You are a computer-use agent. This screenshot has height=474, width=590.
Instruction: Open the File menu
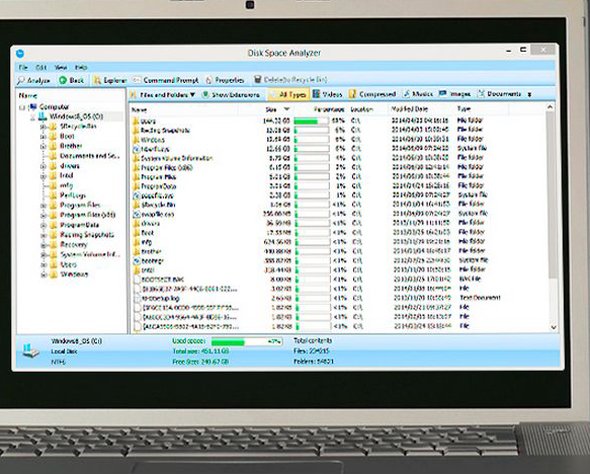tap(23, 67)
